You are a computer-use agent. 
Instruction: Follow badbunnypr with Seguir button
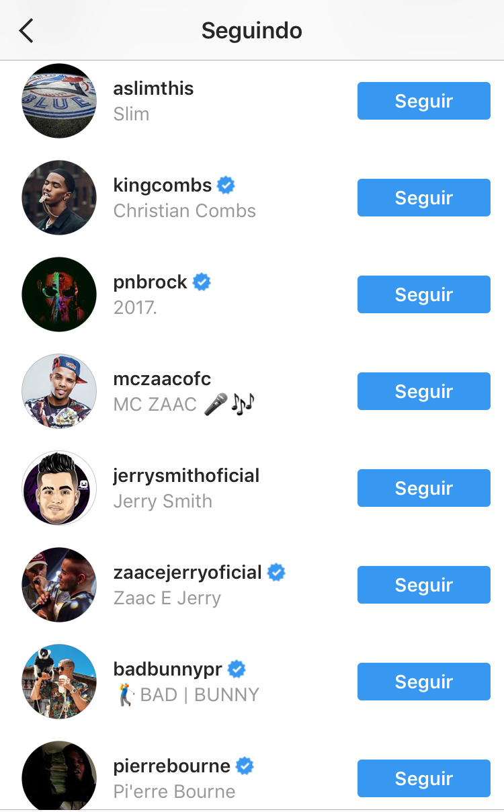click(x=423, y=682)
